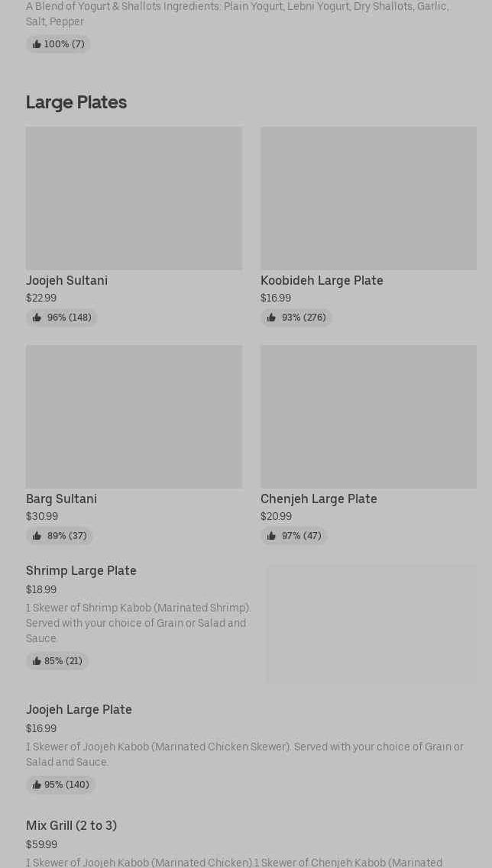Screen dimensions: 492x868
Task: Open the Shrimp Large Plate item
Action: [81, 570]
